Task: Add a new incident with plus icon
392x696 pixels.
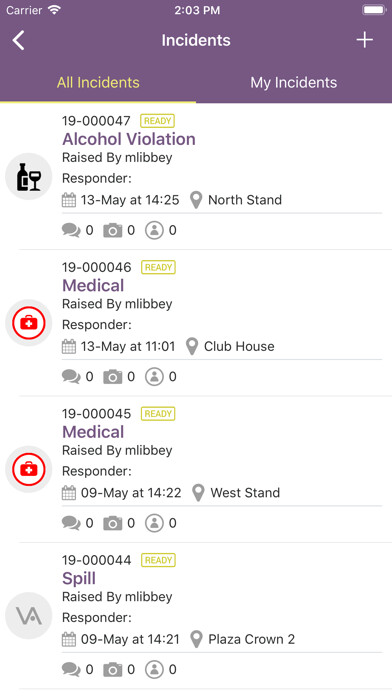Action: pos(364,40)
